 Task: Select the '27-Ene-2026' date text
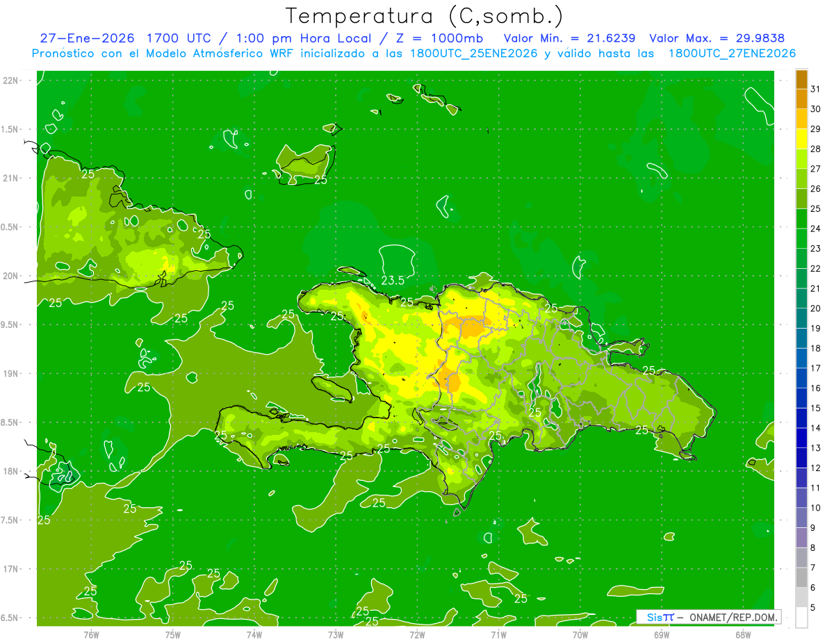click(87, 38)
